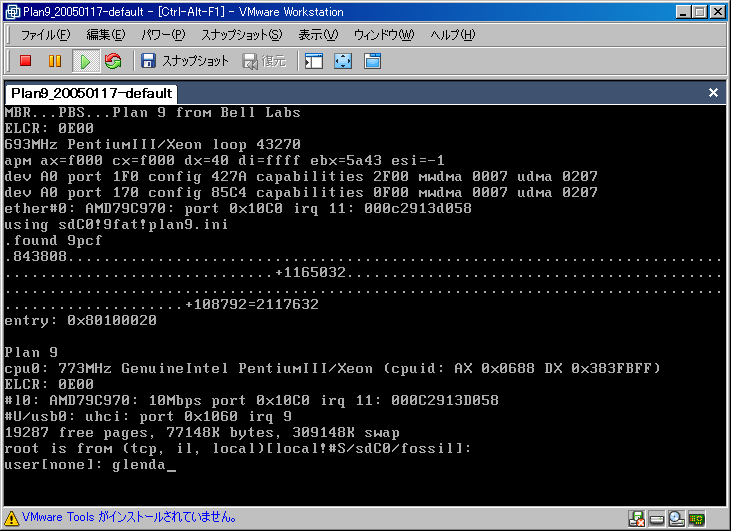This screenshot has height=531, width=731.
Task: Suspend the virtual machine with pause button
Action: (x=55, y=61)
